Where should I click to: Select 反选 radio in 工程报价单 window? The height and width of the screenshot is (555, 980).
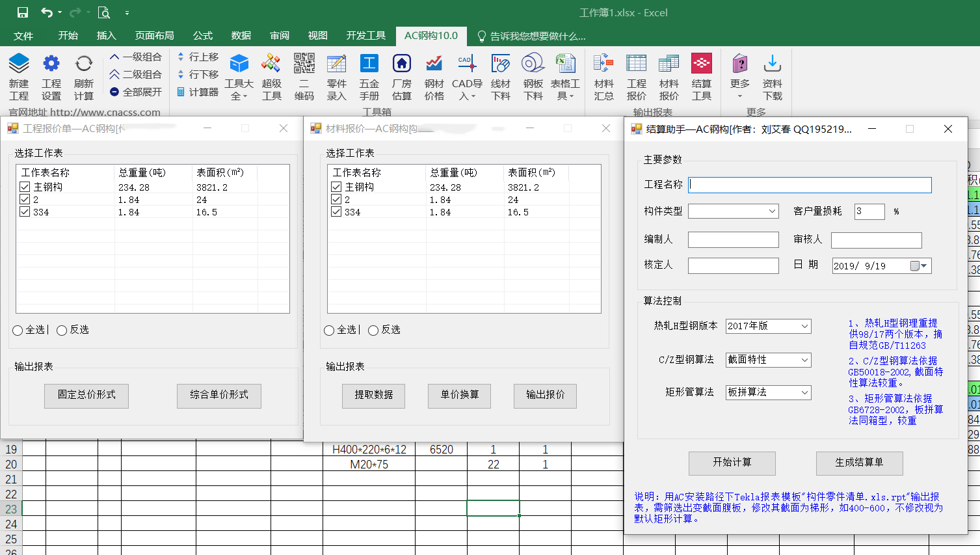tap(62, 331)
